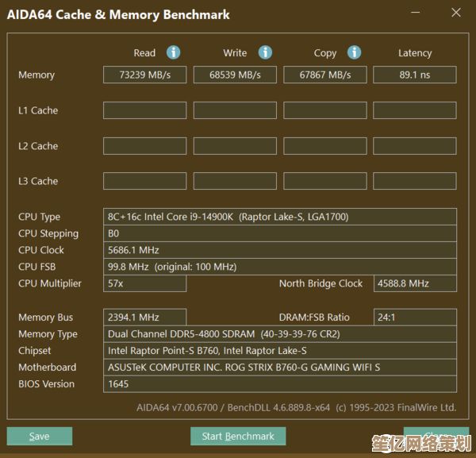
Task: Minimize the AIDA64 benchmark window
Action: [x=415, y=13]
